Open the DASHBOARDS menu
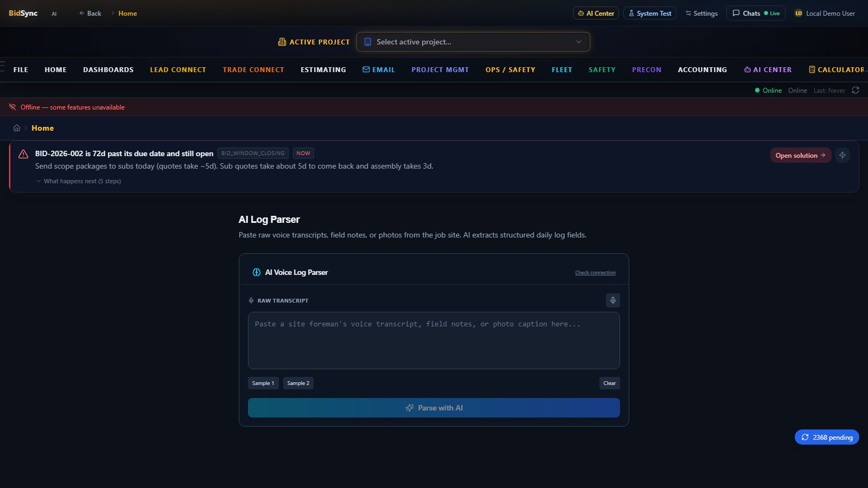This screenshot has width=868, height=488. (108, 69)
